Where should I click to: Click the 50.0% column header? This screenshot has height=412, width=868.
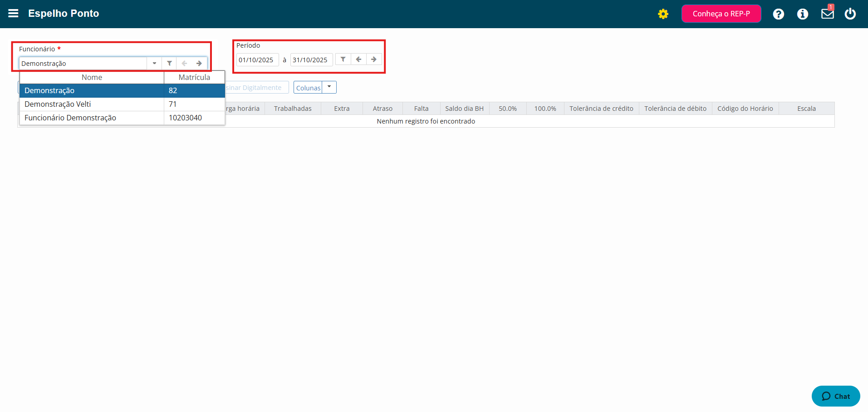(508, 109)
